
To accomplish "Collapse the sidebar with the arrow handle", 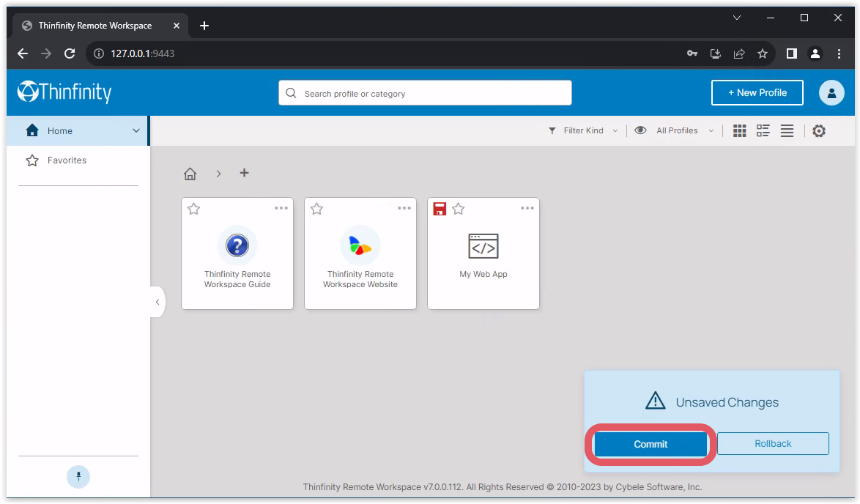I will pos(157,303).
